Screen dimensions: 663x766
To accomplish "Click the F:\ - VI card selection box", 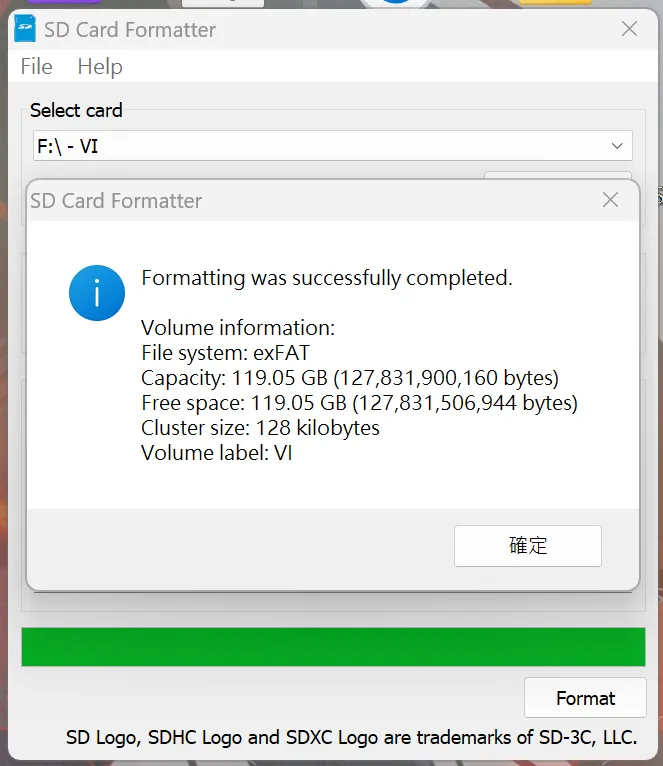I will pyautogui.click(x=320, y=147).
